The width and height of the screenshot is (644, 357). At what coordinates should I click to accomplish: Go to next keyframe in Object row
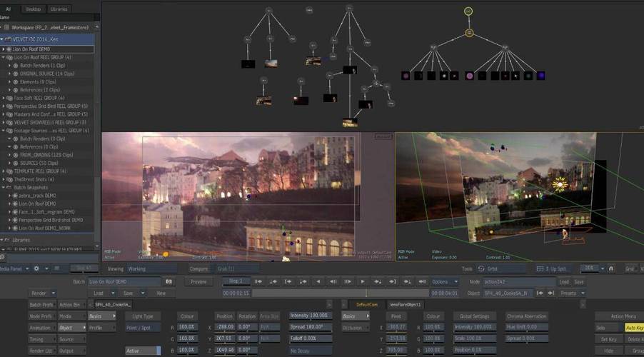pos(551,293)
